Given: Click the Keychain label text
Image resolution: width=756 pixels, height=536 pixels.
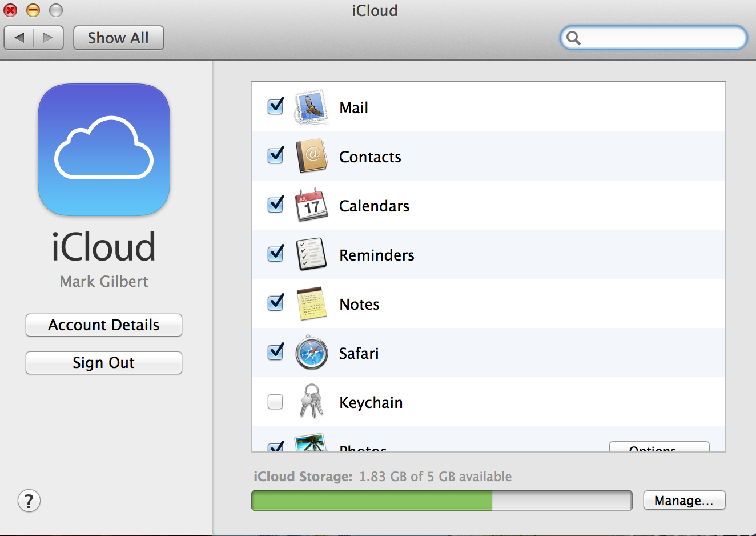Looking at the screenshot, I should (371, 403).
